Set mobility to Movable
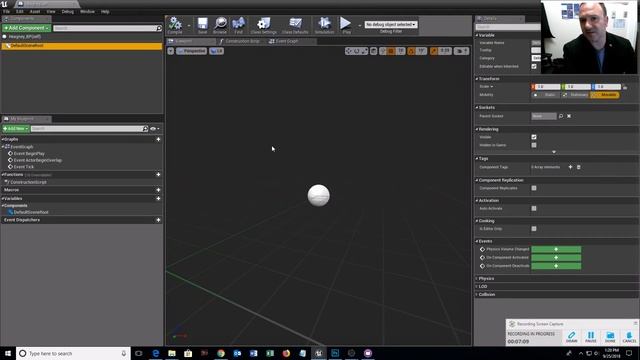Screen dimensions: 640x360 (x=605, y=95)
